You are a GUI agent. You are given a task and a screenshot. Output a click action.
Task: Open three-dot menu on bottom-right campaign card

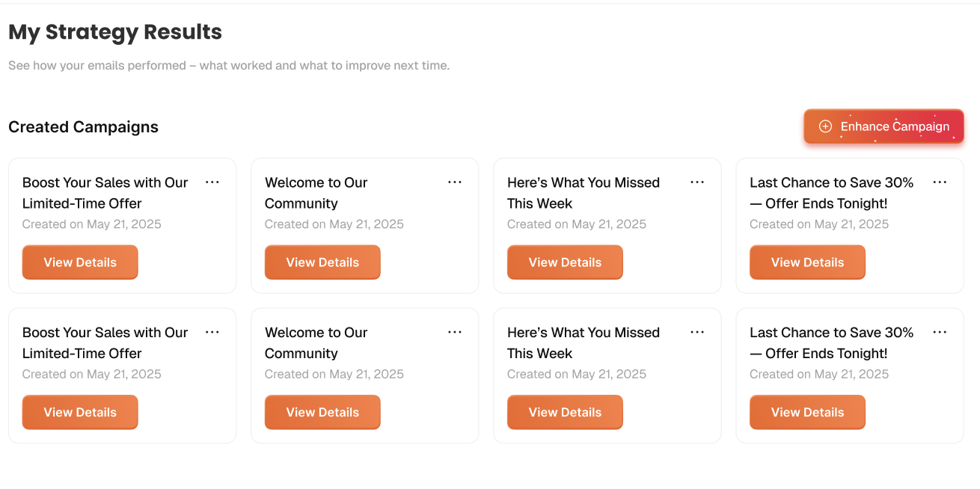(x=939, y=331)
